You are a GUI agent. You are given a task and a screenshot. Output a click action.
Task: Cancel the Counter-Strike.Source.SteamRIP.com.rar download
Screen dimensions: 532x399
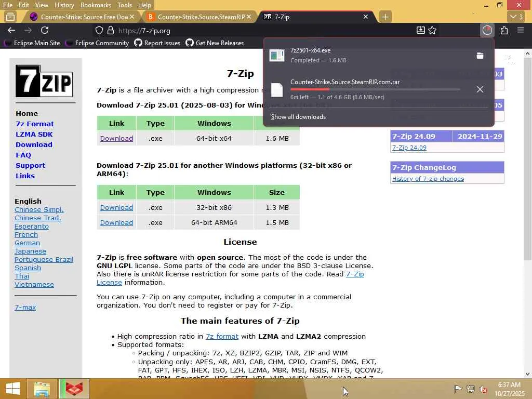coord(480,89)
